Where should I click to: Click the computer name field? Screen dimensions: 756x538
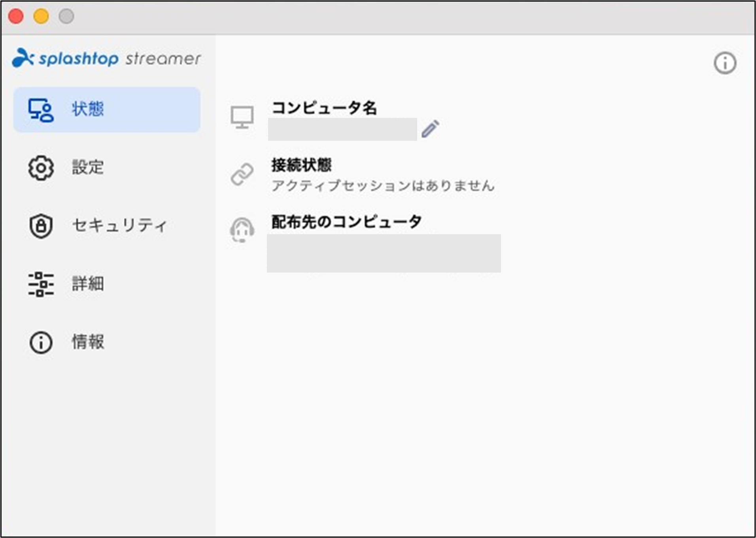tap(342, 129)
